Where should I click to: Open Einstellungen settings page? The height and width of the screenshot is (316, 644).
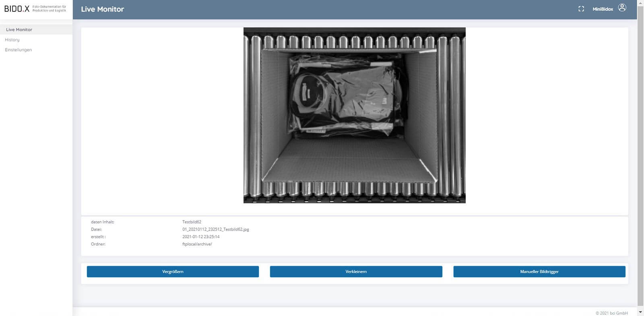(18, 50)
